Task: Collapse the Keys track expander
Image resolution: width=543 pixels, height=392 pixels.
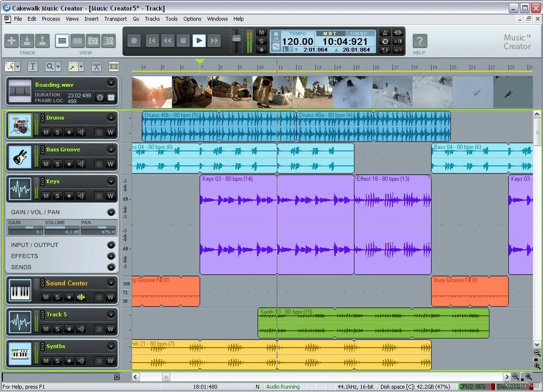Action: tap(111, 181)
